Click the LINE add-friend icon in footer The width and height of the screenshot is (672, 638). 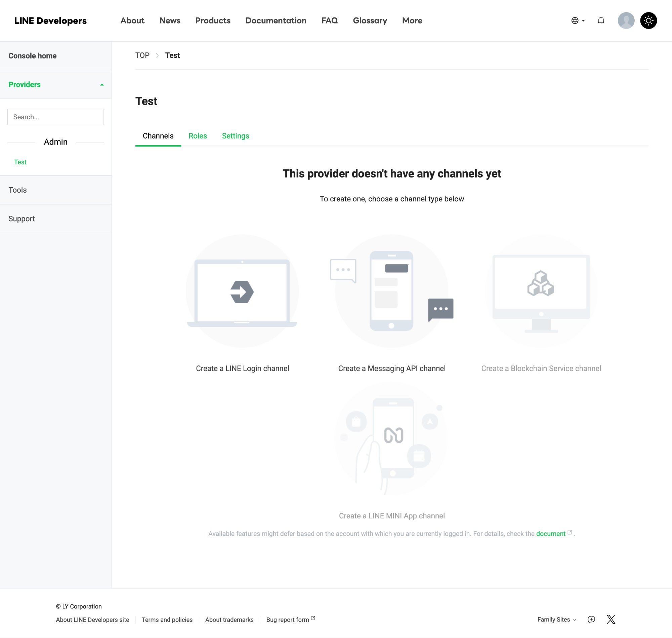(591, 619)
